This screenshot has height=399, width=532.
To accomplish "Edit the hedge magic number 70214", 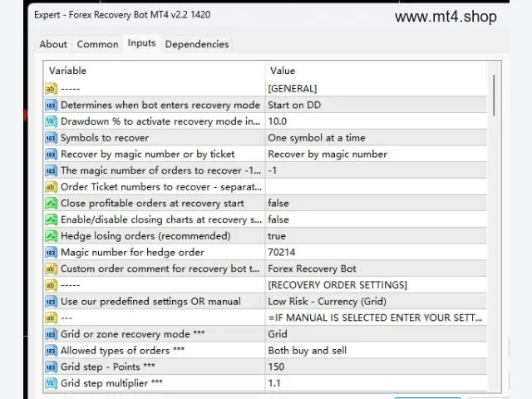I will 376,253.
